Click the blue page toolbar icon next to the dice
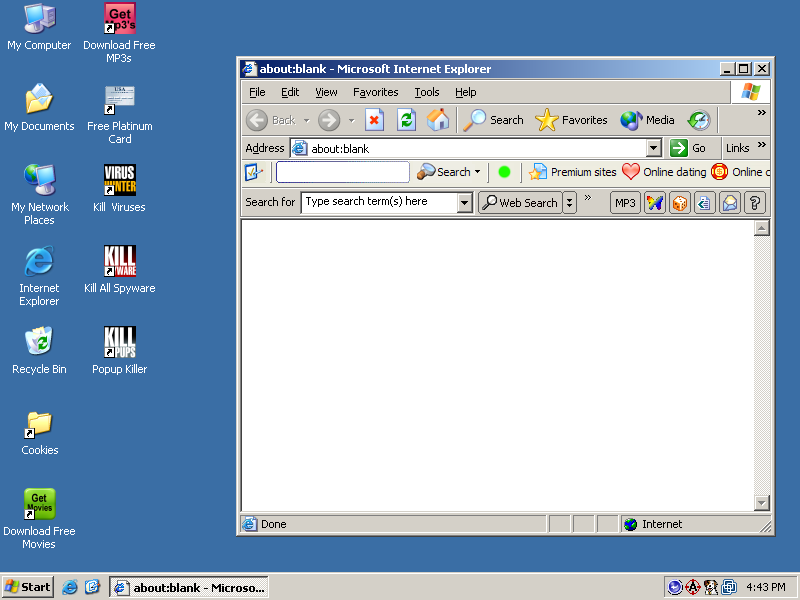 point(705,203)
